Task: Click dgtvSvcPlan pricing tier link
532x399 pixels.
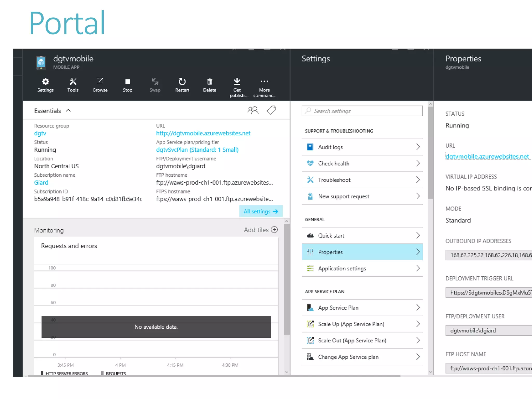Action: point(197,150)
